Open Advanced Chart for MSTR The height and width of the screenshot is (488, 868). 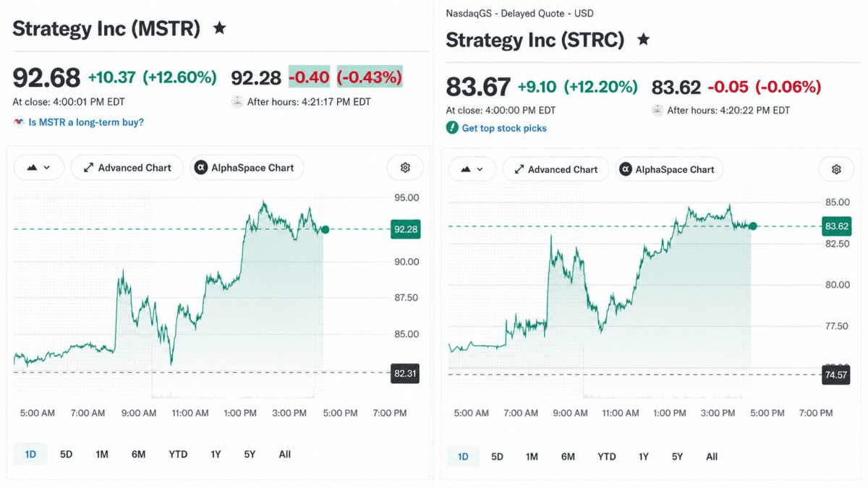click(127, 168)
